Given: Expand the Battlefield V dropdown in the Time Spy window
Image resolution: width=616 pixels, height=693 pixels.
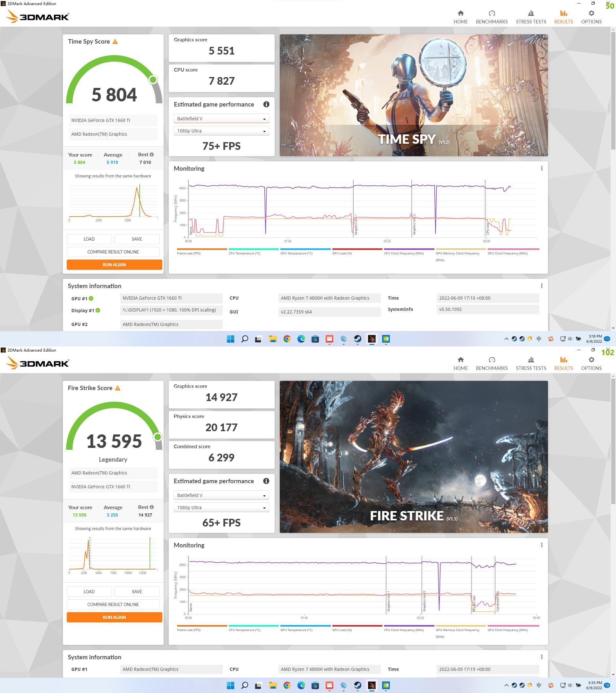Looking at the screenshot, I should [x=221, y=119].
